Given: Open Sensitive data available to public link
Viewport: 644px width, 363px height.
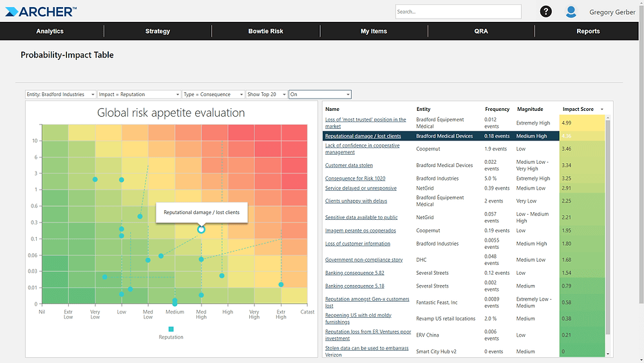Looking at the screenshot, I should [x=361, y=217].
